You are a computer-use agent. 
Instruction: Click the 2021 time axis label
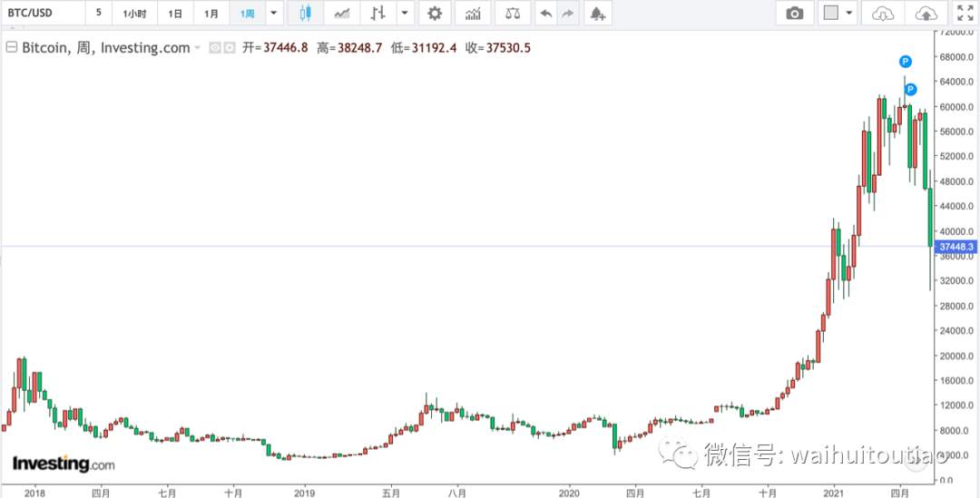(835, 491)
